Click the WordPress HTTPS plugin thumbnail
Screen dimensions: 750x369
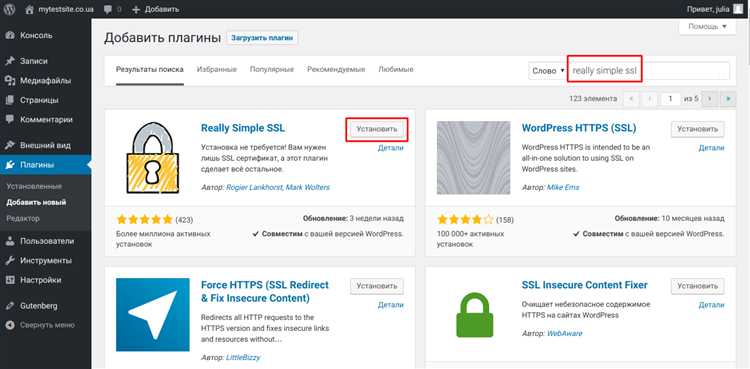click(x=474, y=157)
